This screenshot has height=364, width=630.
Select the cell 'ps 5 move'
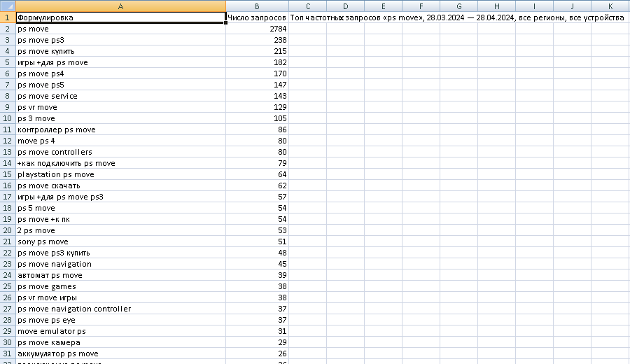[120, 208]
